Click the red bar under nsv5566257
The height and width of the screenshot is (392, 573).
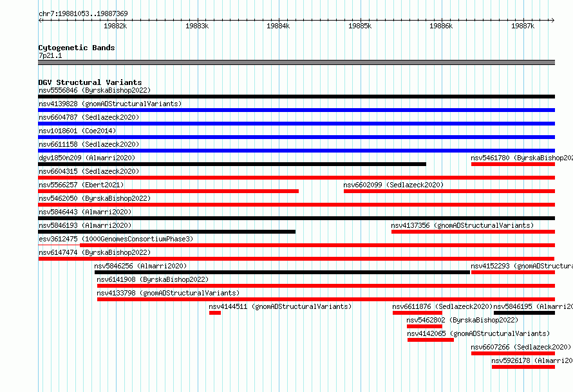tap(169, 191)
